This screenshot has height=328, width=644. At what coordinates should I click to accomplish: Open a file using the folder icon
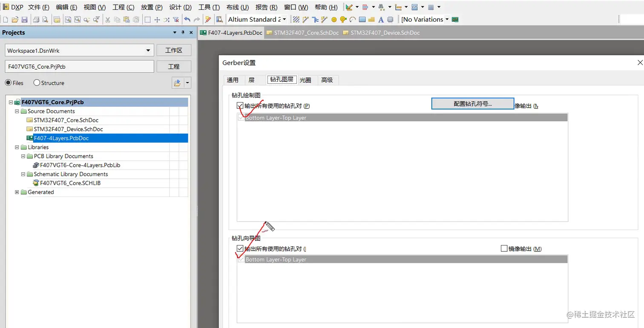click(15, 20)
